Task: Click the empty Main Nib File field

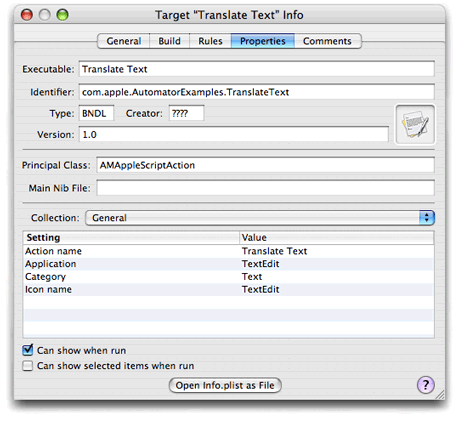Action: point(265,188)
